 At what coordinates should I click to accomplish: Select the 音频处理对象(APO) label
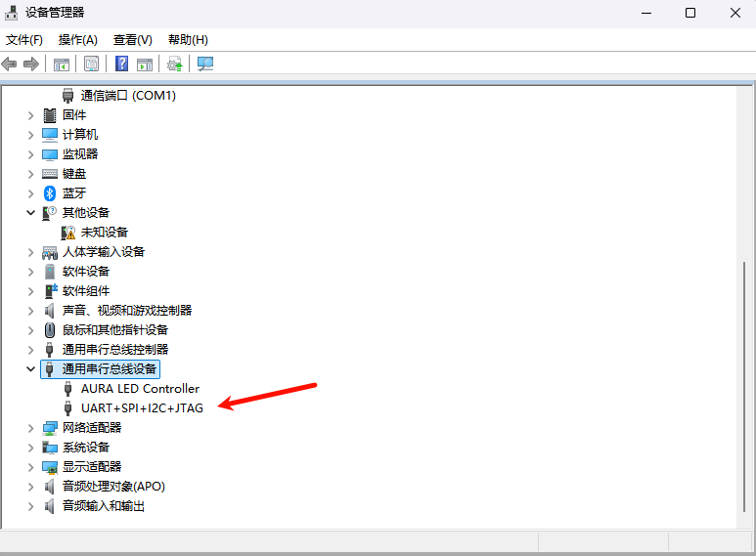(113, 487)
